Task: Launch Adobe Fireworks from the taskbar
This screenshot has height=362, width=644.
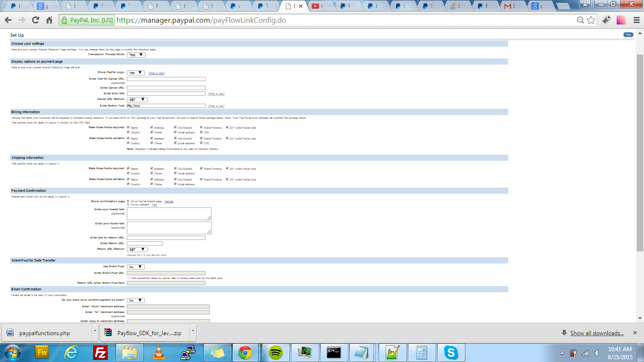Action: [42, 353]
